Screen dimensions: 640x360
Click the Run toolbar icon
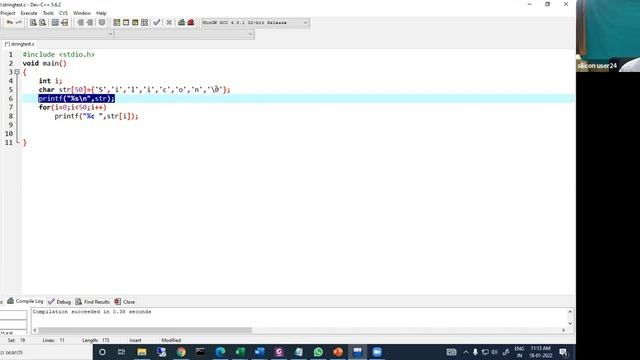pos(126,22)
